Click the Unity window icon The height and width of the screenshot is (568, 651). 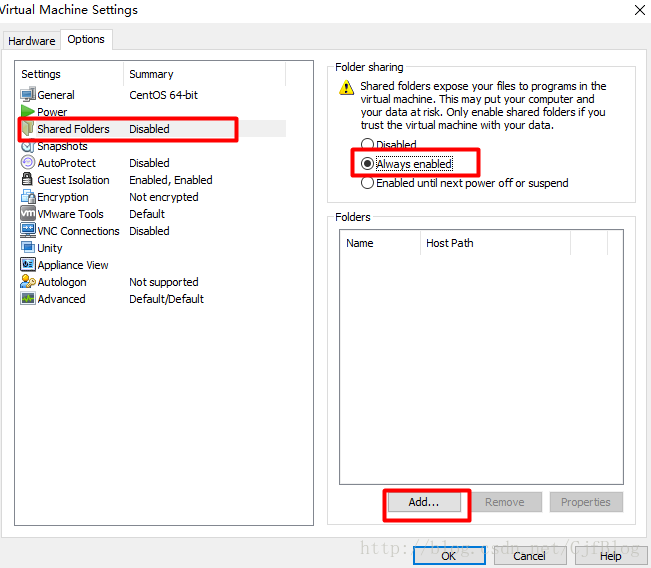(x=28, y=247)
